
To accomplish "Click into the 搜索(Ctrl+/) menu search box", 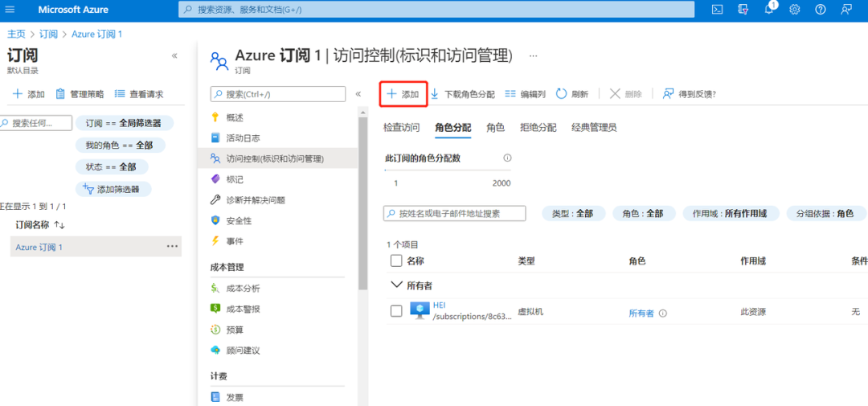I will [x=278, y=94].
